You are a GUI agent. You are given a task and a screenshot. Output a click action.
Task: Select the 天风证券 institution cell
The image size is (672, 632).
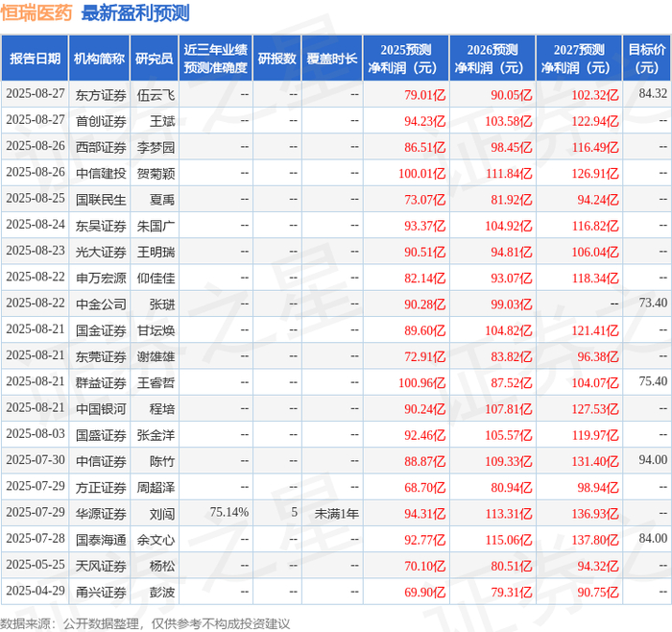point(101,566)
